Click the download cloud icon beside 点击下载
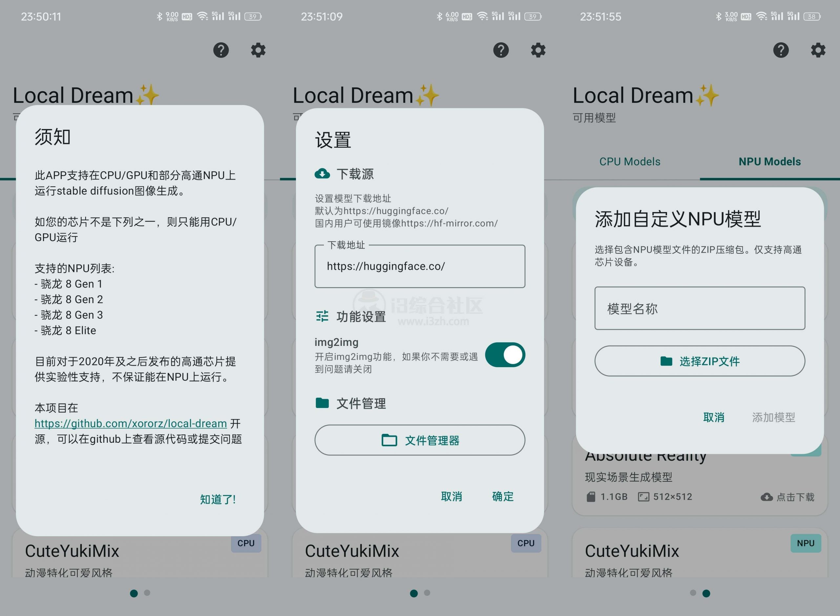This screenshot has height=616, width=840. coord(766,497)
